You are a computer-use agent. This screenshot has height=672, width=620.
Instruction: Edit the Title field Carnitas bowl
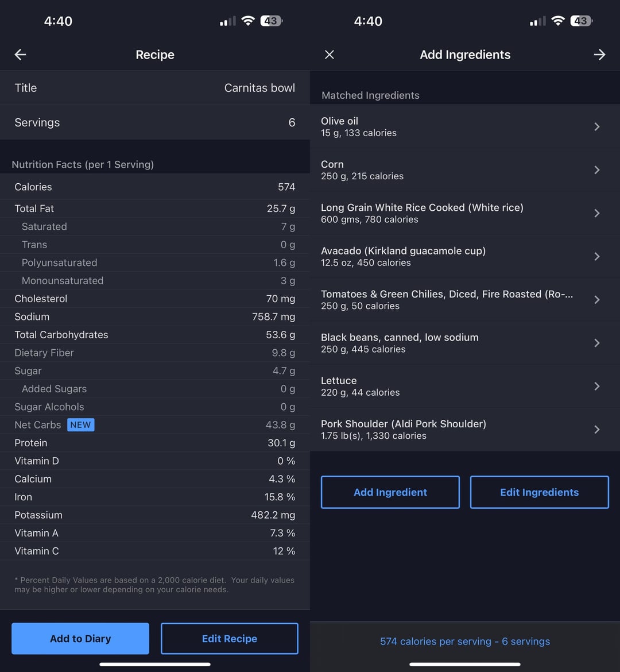coord(154,88)
